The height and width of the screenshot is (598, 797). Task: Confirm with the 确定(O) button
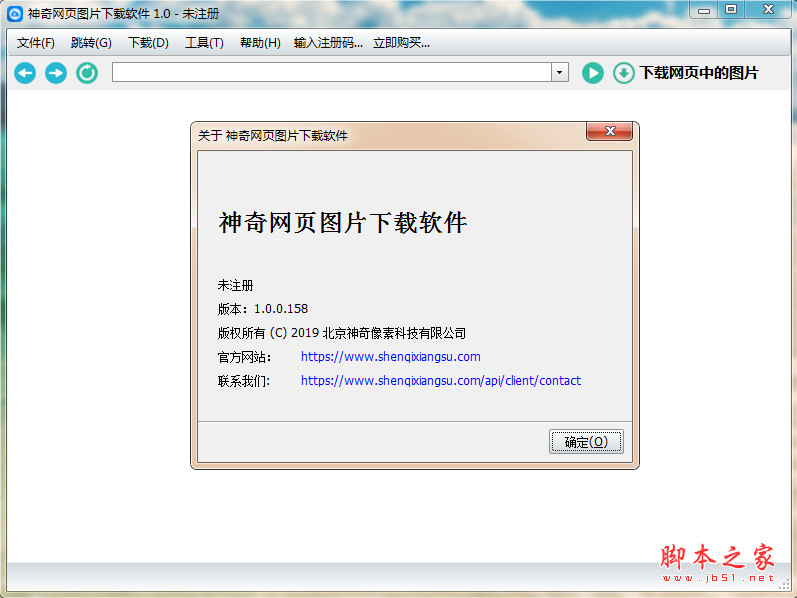[586, 441]
